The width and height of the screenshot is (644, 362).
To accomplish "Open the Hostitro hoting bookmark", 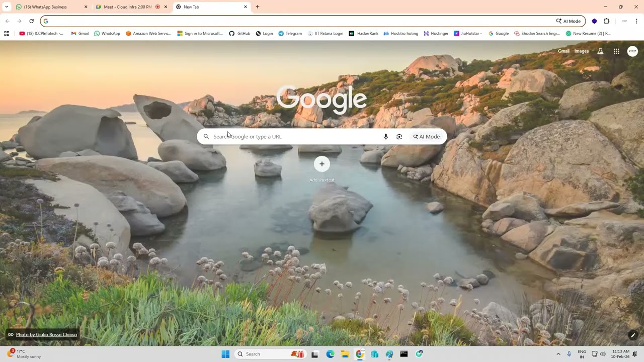I will pos(401,34).
